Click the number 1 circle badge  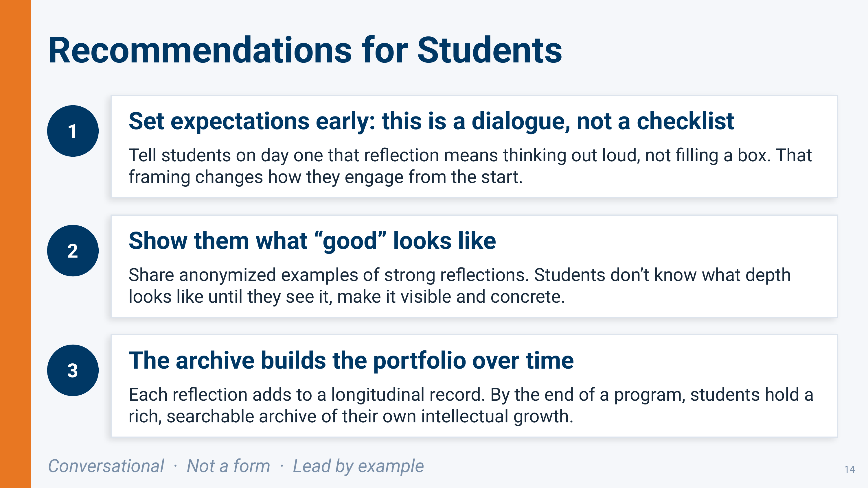pyautogui.click(x=73, y=131)
